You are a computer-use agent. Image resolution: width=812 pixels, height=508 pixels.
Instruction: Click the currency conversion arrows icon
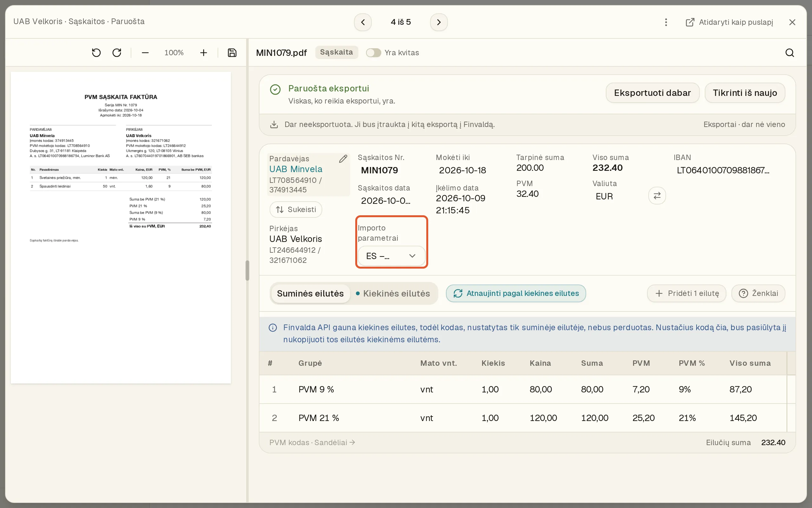click(x=657, y=196)
